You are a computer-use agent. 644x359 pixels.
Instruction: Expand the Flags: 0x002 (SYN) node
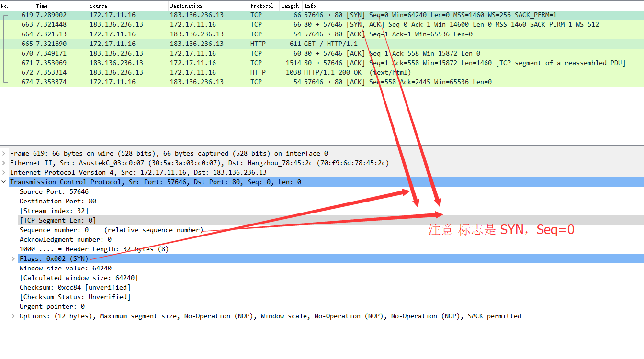pyautogui.click(x=13, y=259)
